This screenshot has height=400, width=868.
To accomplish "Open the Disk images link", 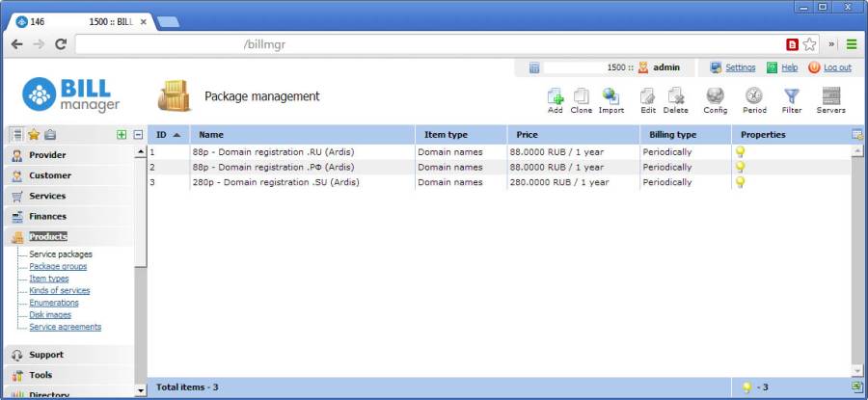I will [50, 315].
